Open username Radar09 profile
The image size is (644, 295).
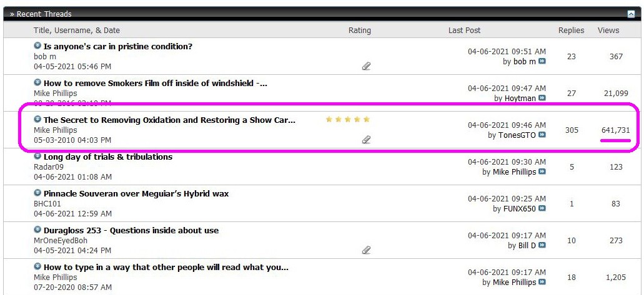49,167
